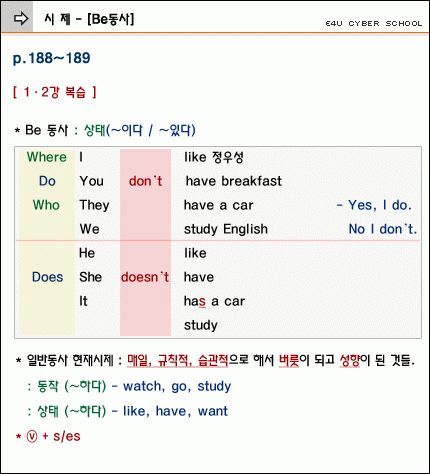The image size is (430, 474).
Task: Click the word Where in the table
Action: pyautogui.click(x=47, y=157)
